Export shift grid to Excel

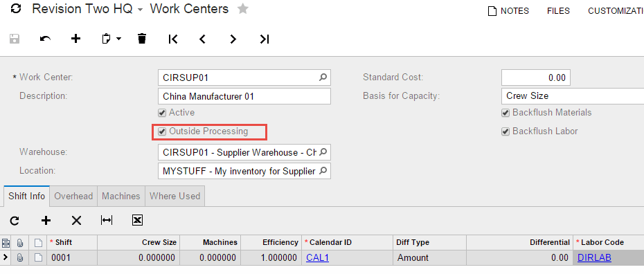pyautogui.click(x=137, y=221)
